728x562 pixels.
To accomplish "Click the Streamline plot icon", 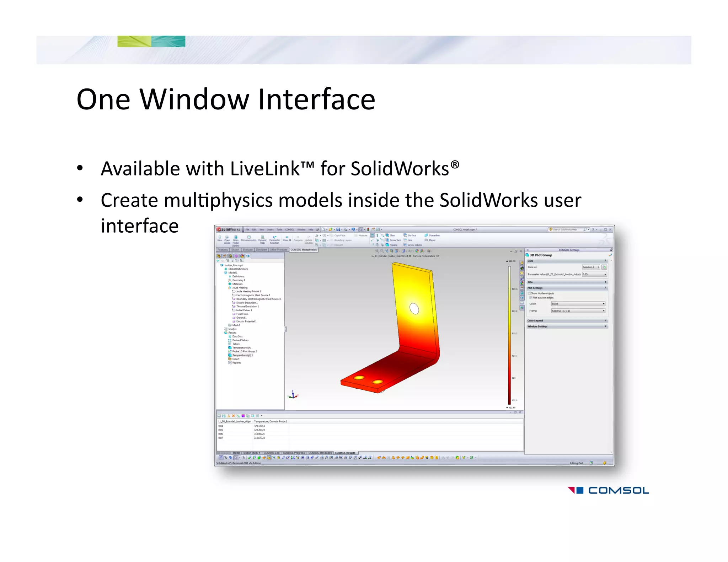I will coord(426,235).
